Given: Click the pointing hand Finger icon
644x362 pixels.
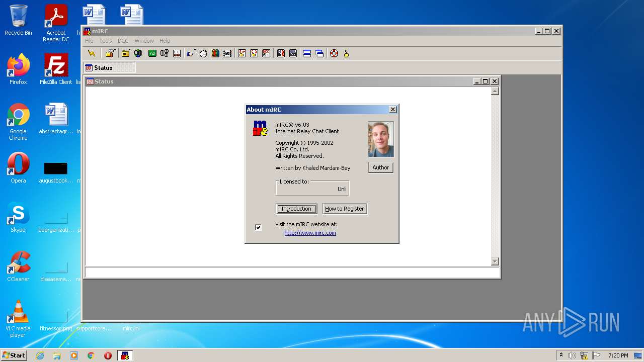Looking at the screenshot, I should pos(191,53).
